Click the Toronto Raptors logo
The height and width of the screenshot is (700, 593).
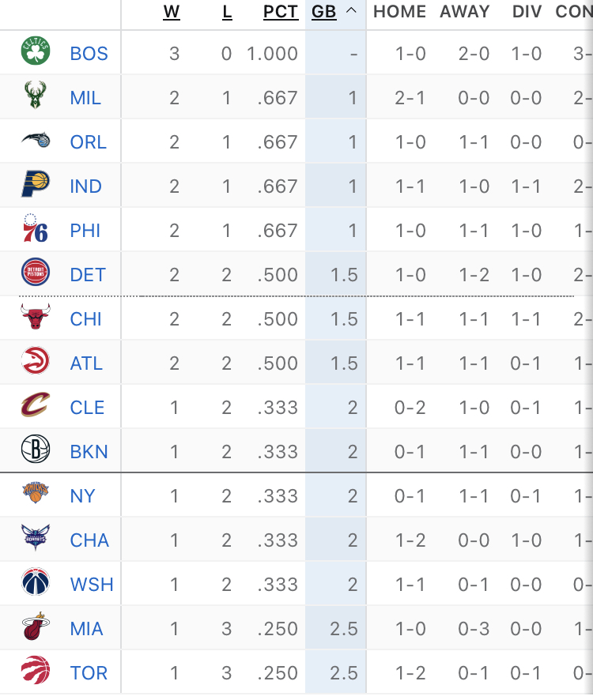click(36, 670)
